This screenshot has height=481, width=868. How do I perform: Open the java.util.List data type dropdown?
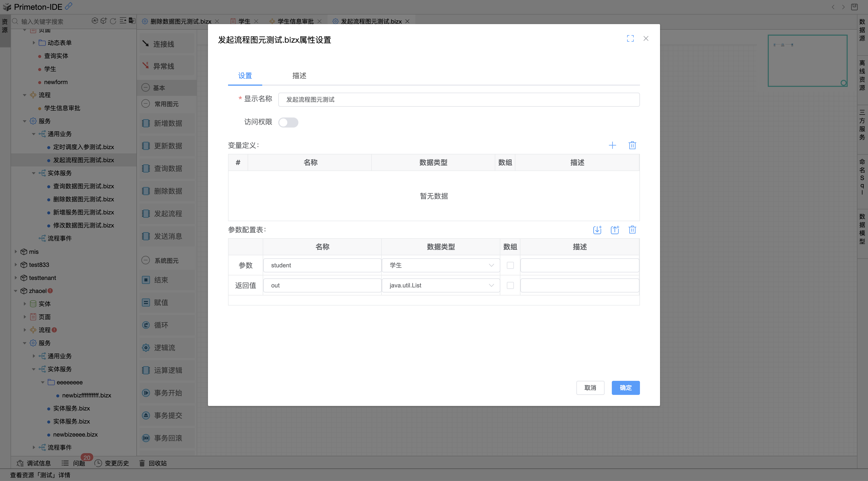point(491,285)
